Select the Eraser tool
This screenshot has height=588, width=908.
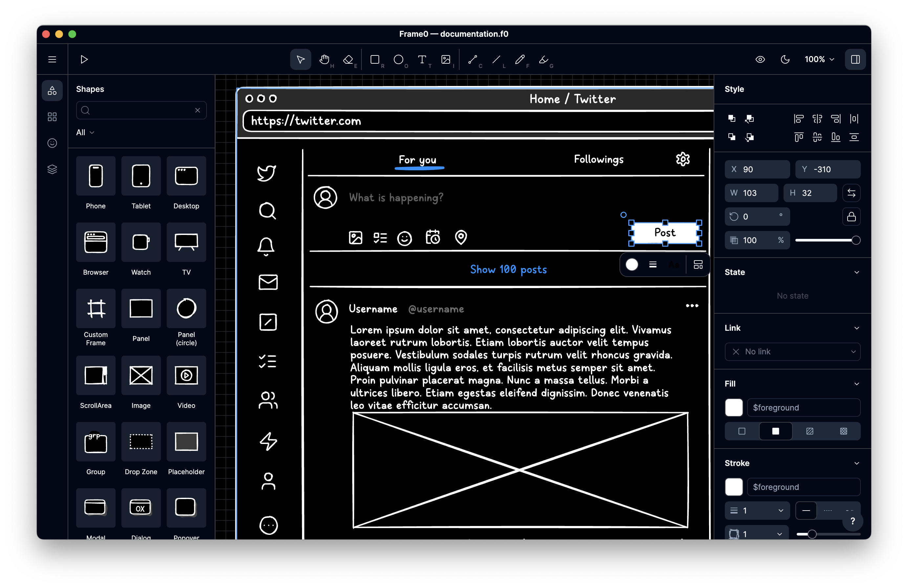tap(349, 59)
